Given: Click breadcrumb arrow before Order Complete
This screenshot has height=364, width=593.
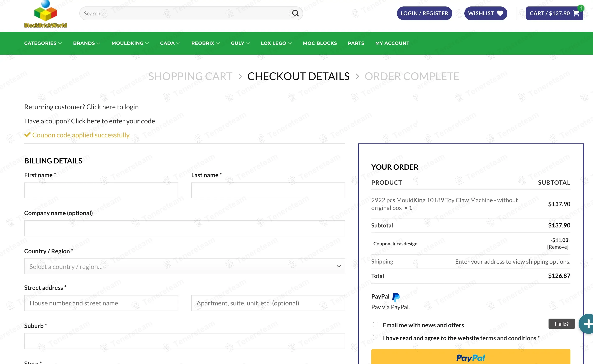Looking at the screenshot, I should coord(357,77).
